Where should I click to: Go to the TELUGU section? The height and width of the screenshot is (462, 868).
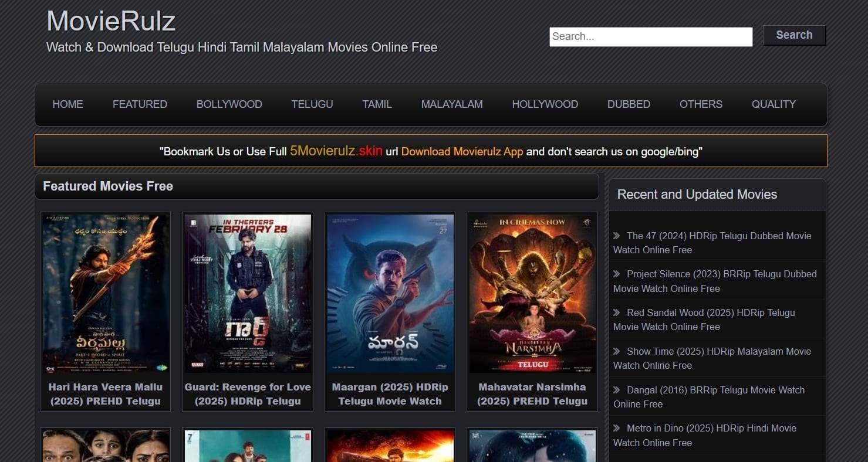point(312,104)
